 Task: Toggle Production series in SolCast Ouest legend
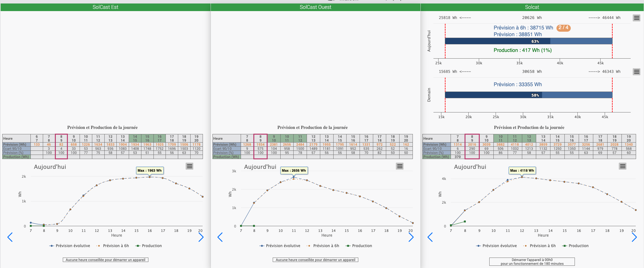coord(359,246)
